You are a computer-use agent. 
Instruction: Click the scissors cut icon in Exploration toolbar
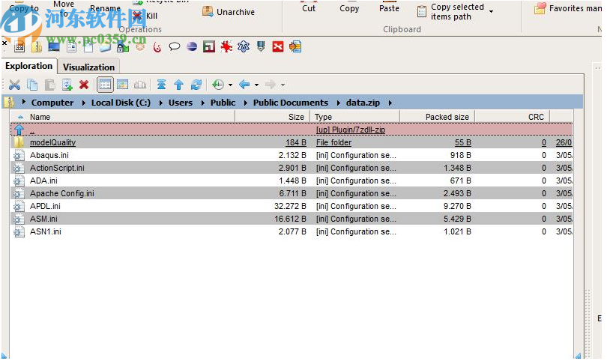click(15, 85)
